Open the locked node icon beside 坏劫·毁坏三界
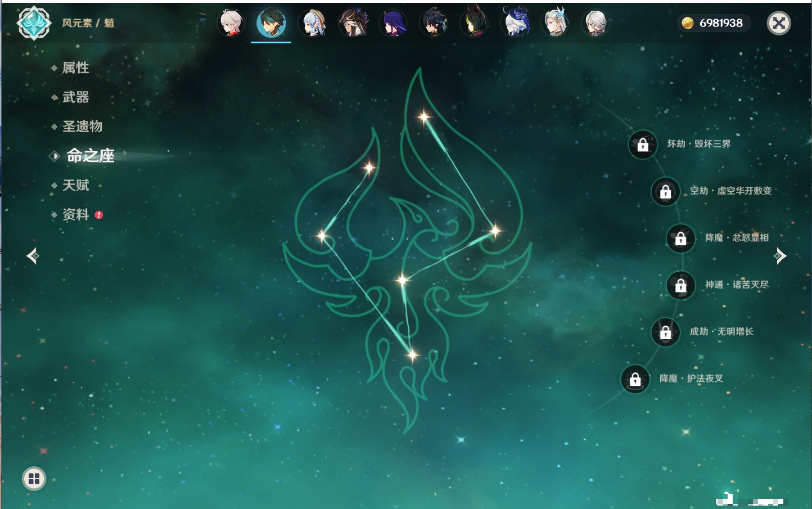This screenshot has height=509, width=812. point(643,145)
